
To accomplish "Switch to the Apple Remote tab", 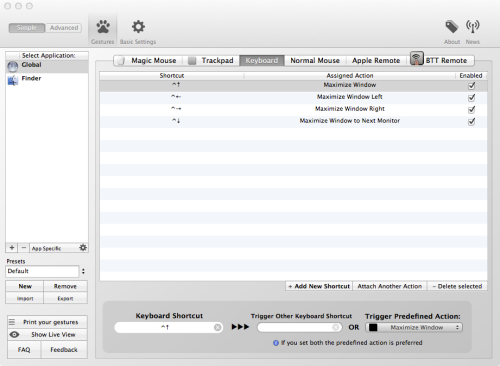I will (x=376, y=61).
